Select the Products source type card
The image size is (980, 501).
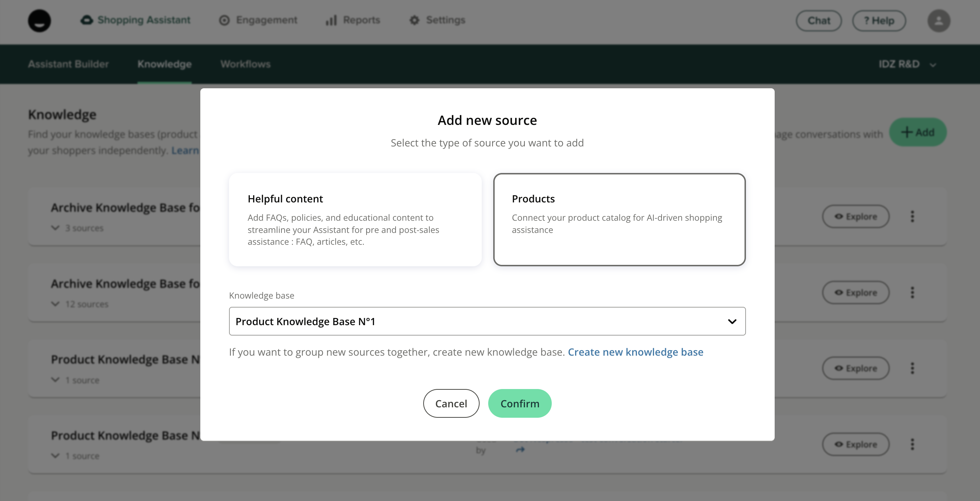point(619,220)
